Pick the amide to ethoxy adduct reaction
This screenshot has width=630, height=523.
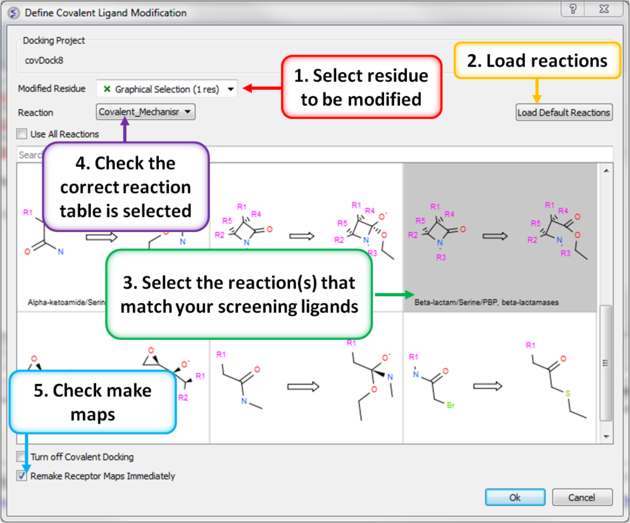305,375
